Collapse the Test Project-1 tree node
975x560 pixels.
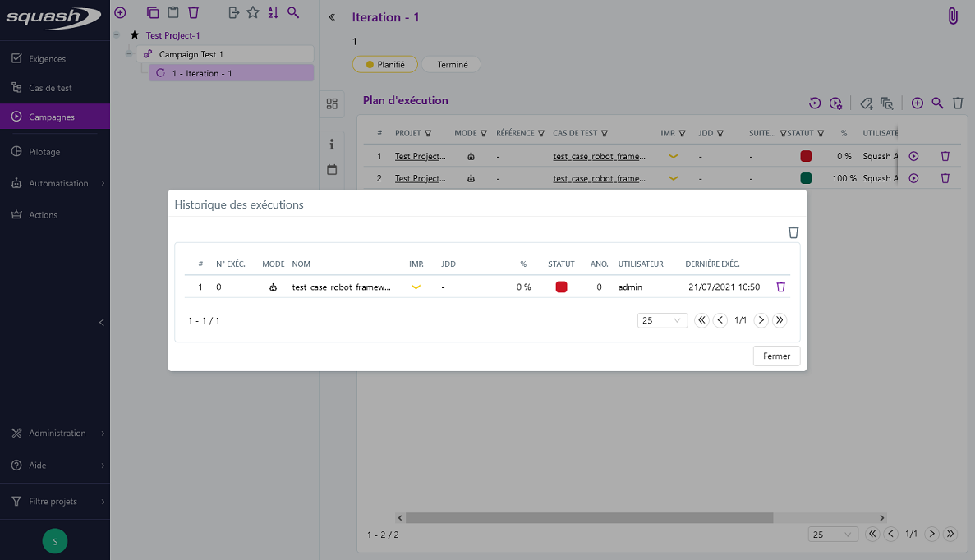[117, 35]
